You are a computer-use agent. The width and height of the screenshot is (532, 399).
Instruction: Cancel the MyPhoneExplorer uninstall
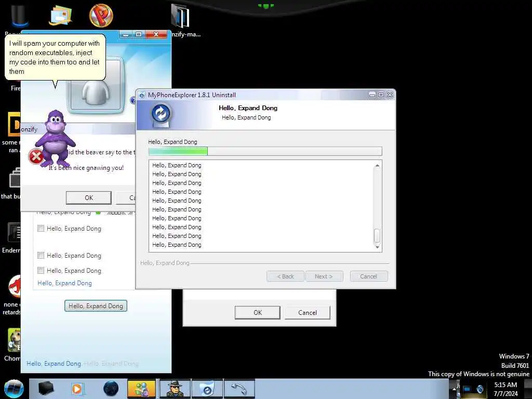point(368,276)
